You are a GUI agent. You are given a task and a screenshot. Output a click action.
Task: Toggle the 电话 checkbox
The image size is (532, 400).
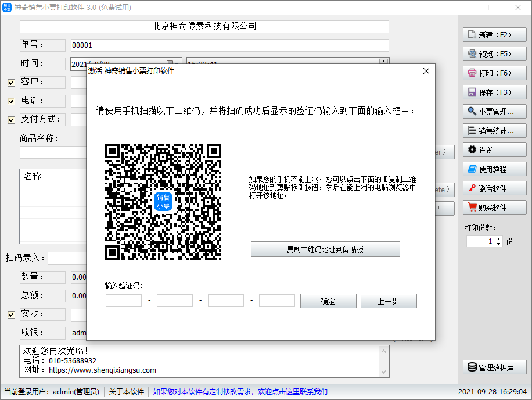(11, 101)
